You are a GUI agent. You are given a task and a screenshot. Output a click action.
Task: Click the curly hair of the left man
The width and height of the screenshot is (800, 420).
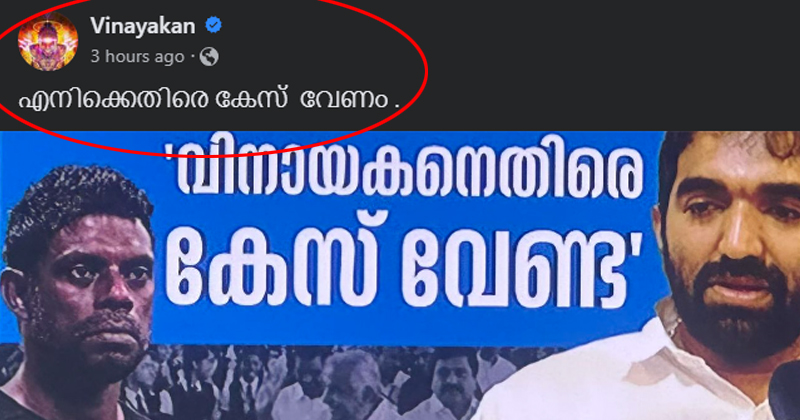pos(77,204)
